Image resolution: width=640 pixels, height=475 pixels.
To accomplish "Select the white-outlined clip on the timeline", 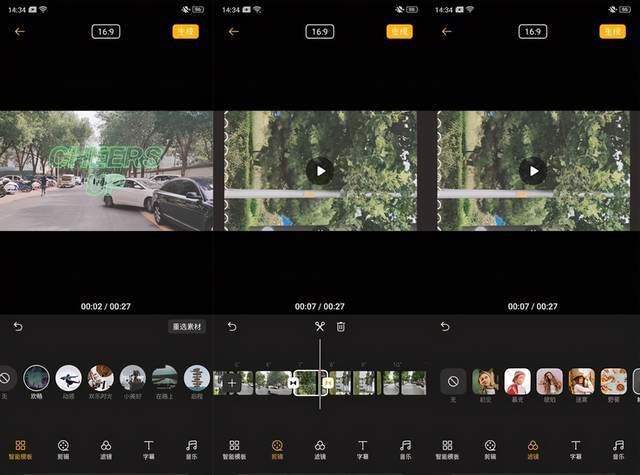I will point(310,383).
